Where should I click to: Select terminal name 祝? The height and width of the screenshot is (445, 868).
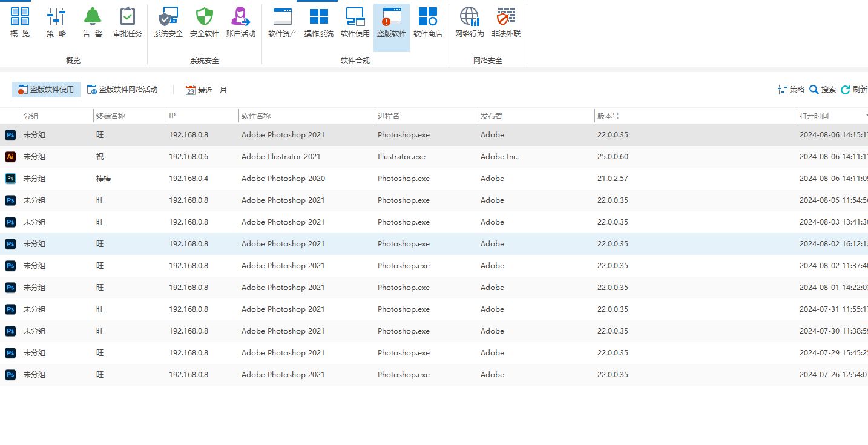(100, 157)
